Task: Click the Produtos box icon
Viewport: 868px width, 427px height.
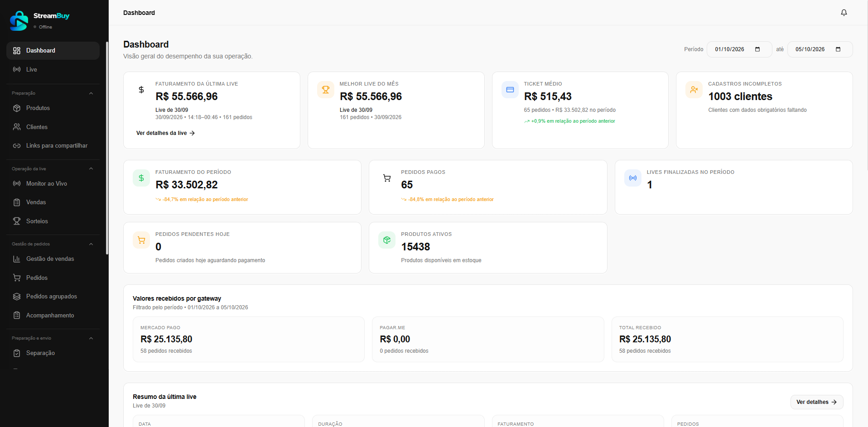Action: (x=17, y=108)
